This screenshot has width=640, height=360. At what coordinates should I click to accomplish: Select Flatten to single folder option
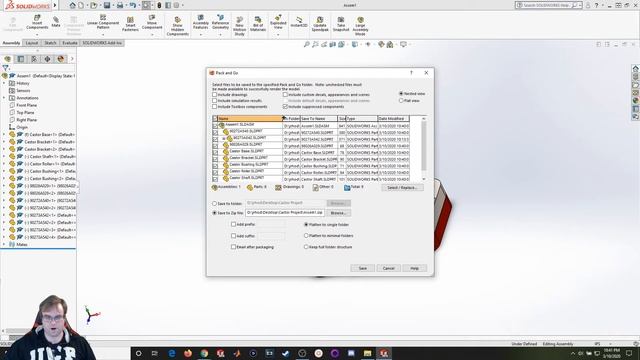pyautogui.click(x=306, y=224)
